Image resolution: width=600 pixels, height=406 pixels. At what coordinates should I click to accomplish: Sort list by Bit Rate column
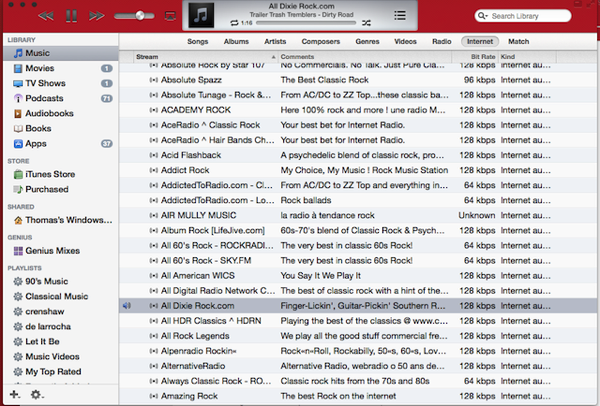click(x=476, y=57)
